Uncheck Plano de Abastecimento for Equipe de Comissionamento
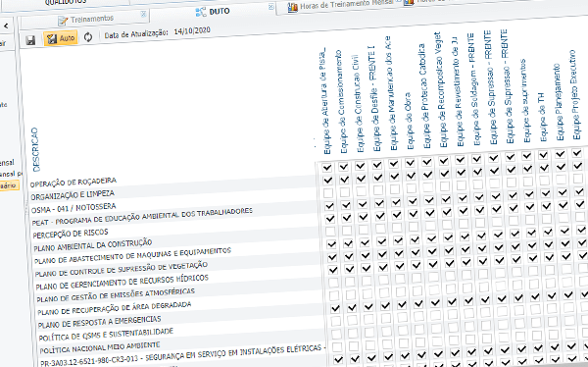Screen dimensions: 588x367 [x=348, y=243]
